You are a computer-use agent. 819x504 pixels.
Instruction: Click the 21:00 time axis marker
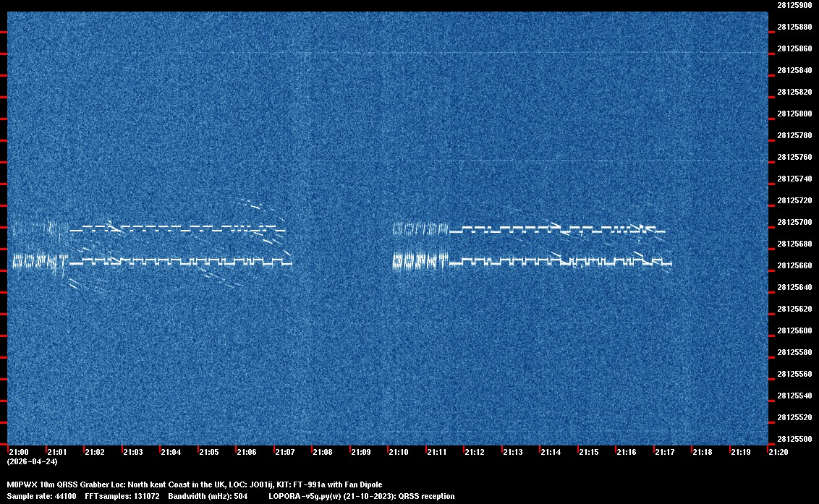click(18, 452)
